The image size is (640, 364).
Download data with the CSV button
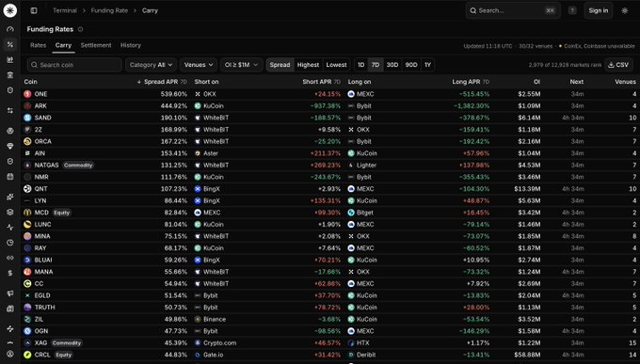coord(618,65)
